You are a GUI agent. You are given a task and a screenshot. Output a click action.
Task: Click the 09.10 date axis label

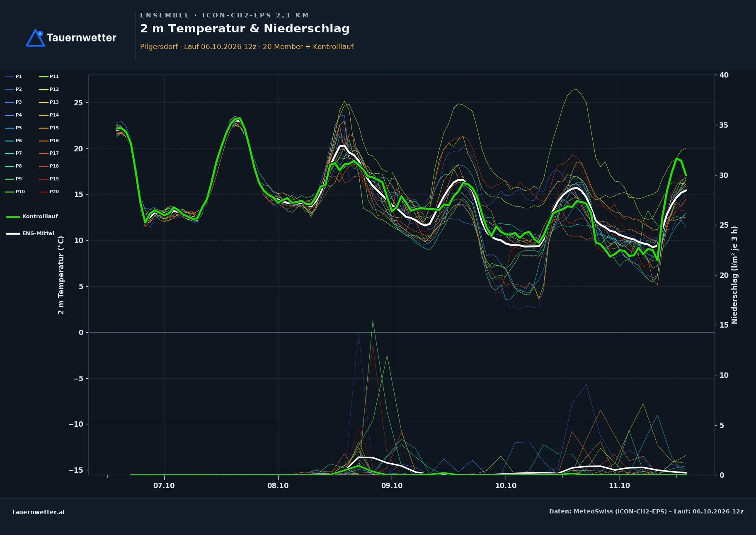click(392, 486)
